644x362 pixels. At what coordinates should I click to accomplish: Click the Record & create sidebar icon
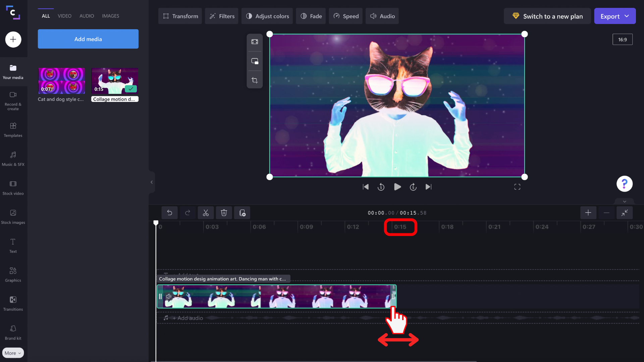[13, 101]
